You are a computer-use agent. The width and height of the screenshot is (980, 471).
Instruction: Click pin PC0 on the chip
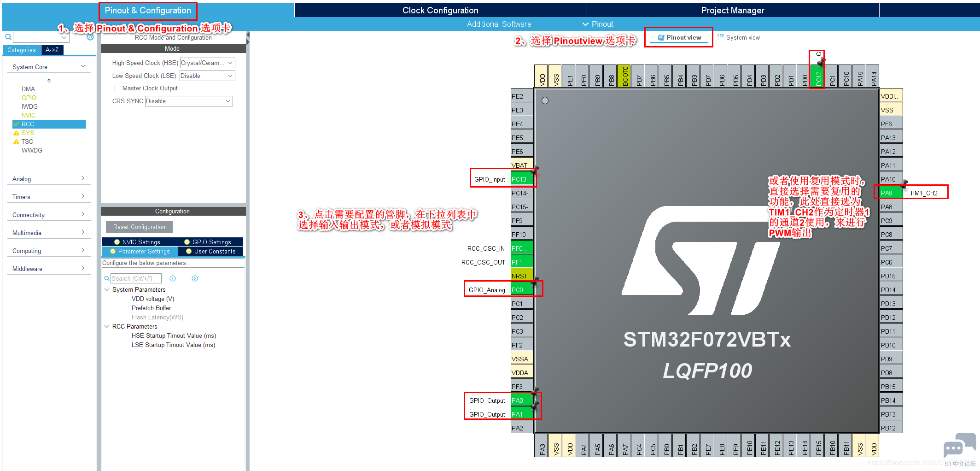click(x=522, y=290)
